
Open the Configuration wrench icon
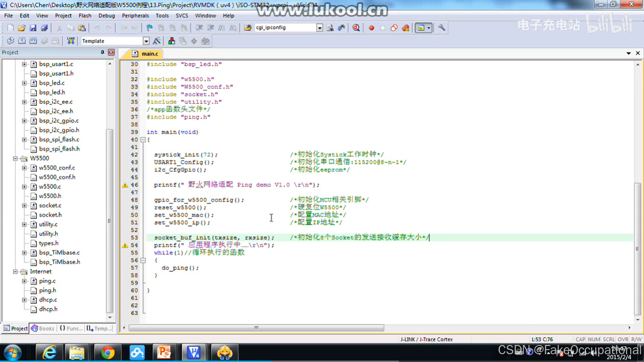point(442,28)
